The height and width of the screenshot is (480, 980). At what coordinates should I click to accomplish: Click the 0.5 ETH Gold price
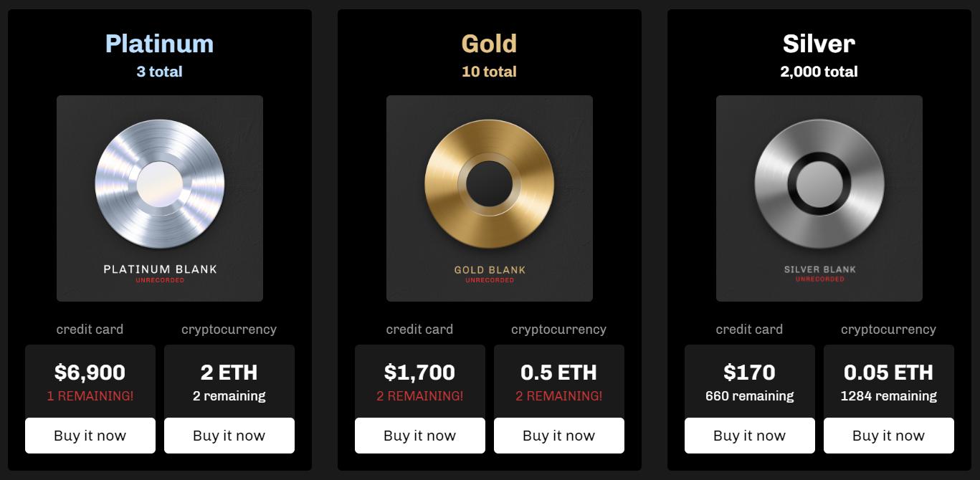click(x=559, y=373)
